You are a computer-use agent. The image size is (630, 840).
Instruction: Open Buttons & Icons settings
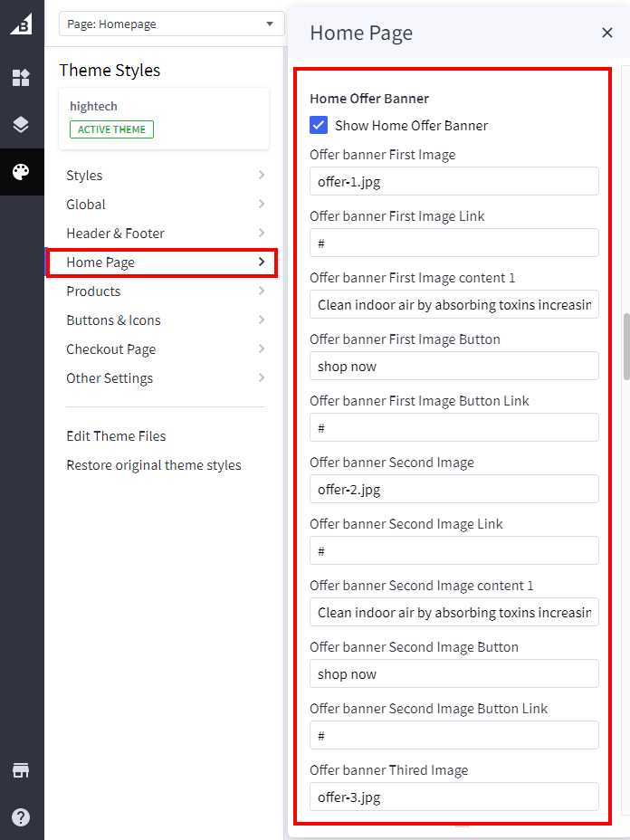(x=164, y=320)
